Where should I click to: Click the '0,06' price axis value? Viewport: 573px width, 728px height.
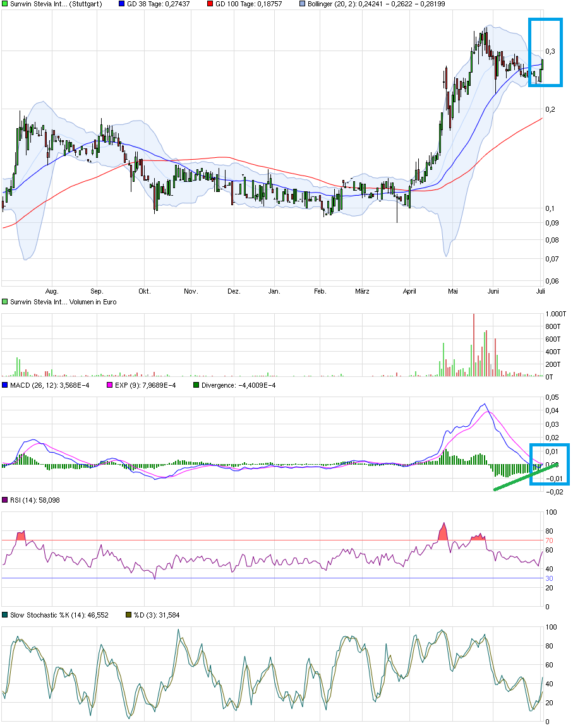[x=552, y=281]
